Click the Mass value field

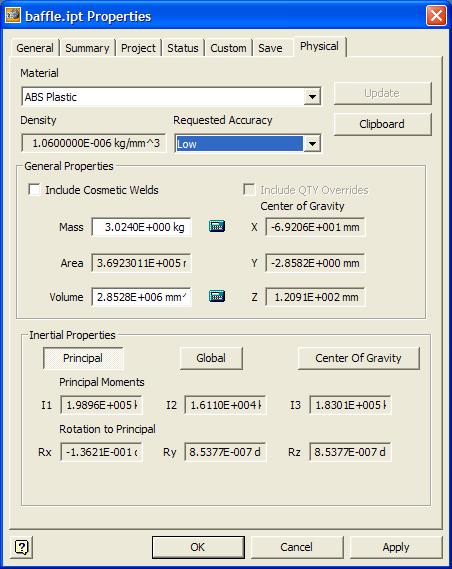[x=141, y=227]
